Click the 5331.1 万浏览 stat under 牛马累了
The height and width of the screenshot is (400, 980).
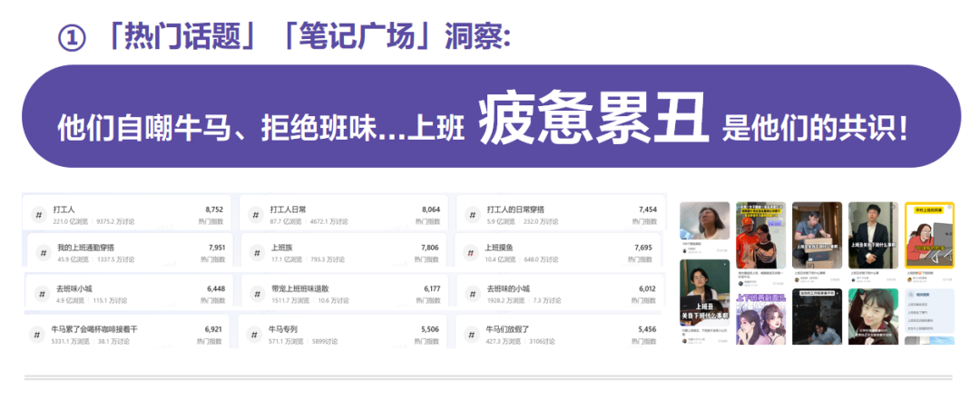[70, 342]
